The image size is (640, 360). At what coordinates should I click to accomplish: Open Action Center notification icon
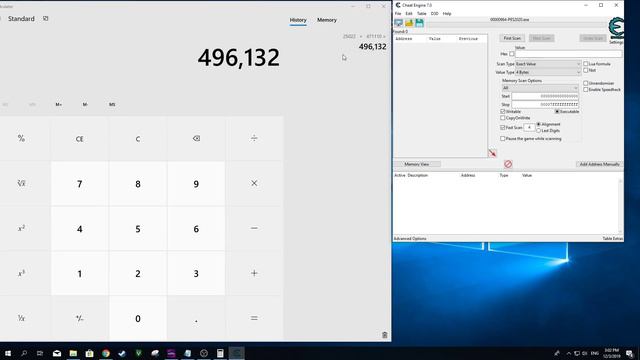[629, 353]
